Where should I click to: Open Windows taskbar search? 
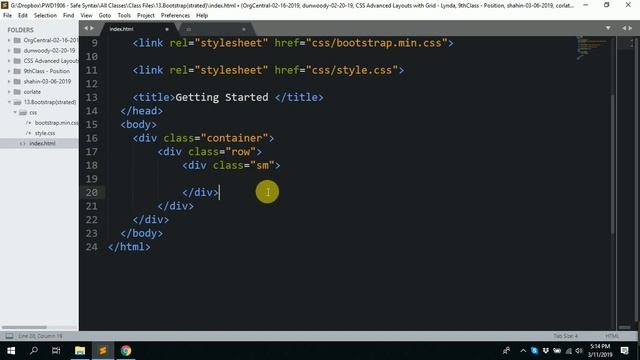coord(34,351)
